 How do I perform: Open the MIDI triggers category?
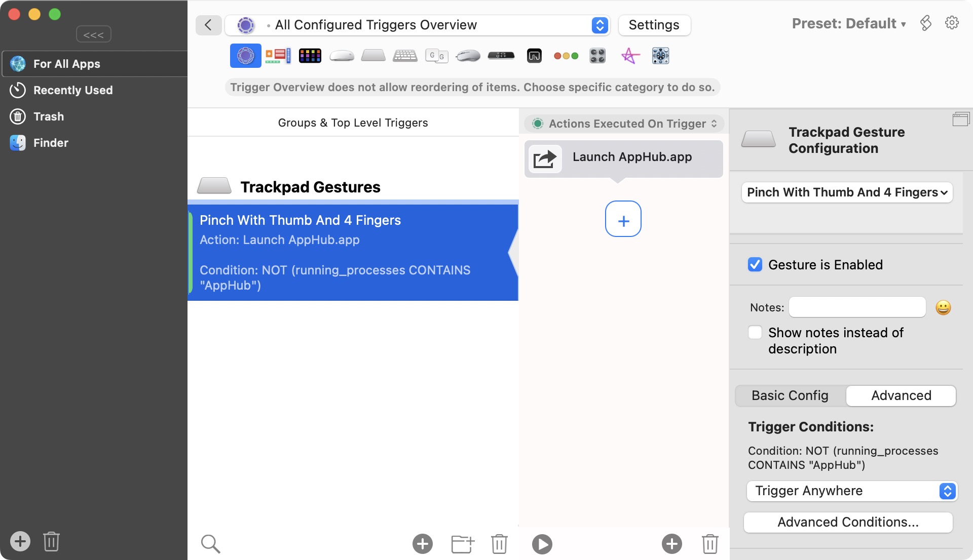(598, 56)
